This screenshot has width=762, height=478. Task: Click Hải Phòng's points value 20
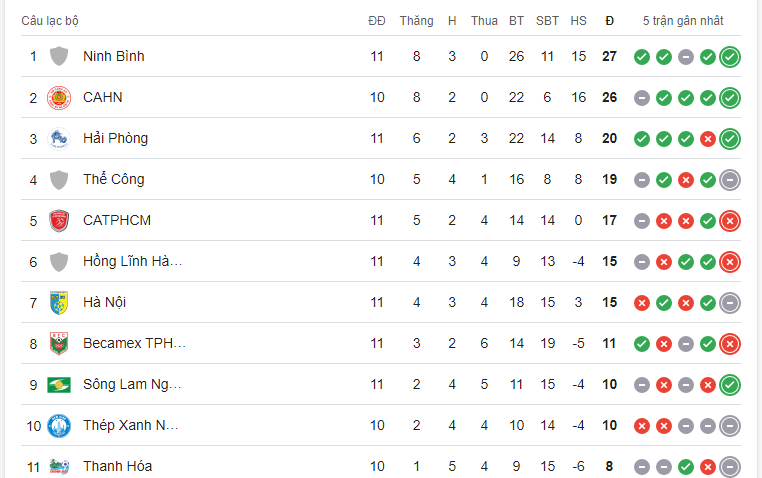[x=609, y=138]
